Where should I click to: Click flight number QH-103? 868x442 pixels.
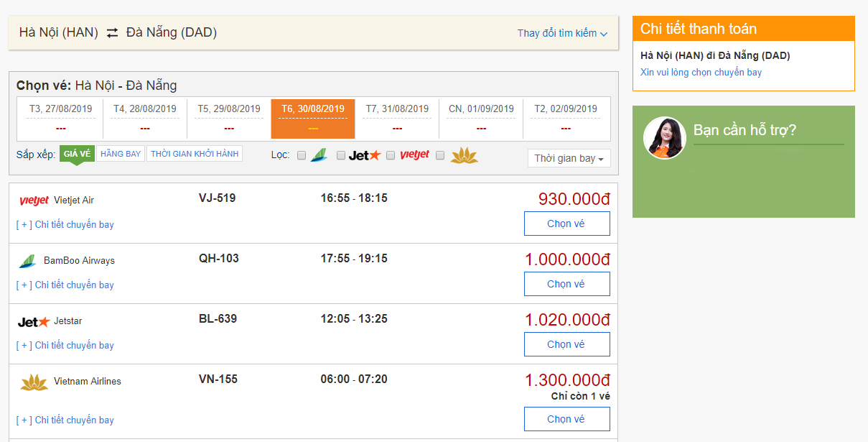(x=219, y=258)
